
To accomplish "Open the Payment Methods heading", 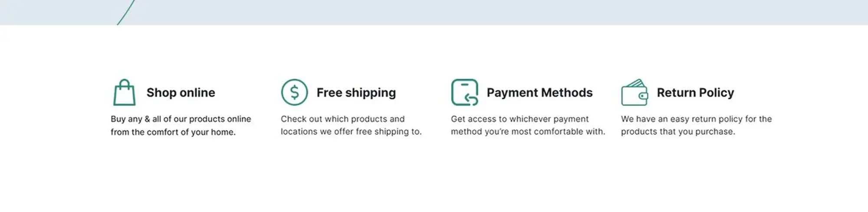I will (x=539, y=93).
